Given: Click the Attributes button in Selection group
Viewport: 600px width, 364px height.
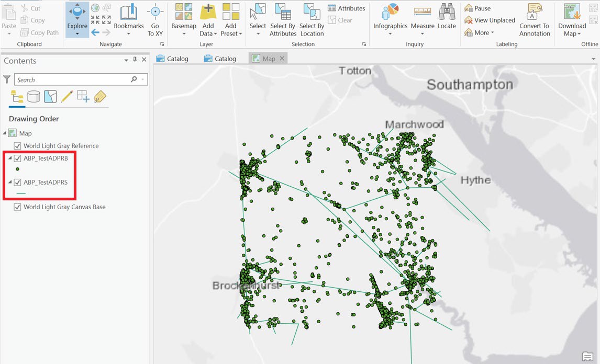Looking at the screenshot, I should click(x=346, y=8).
